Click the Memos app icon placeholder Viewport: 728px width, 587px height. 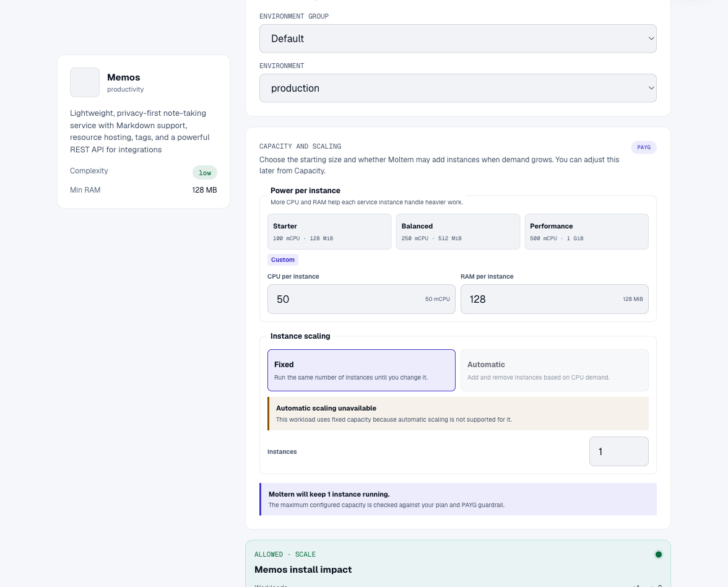pos(84,82)
